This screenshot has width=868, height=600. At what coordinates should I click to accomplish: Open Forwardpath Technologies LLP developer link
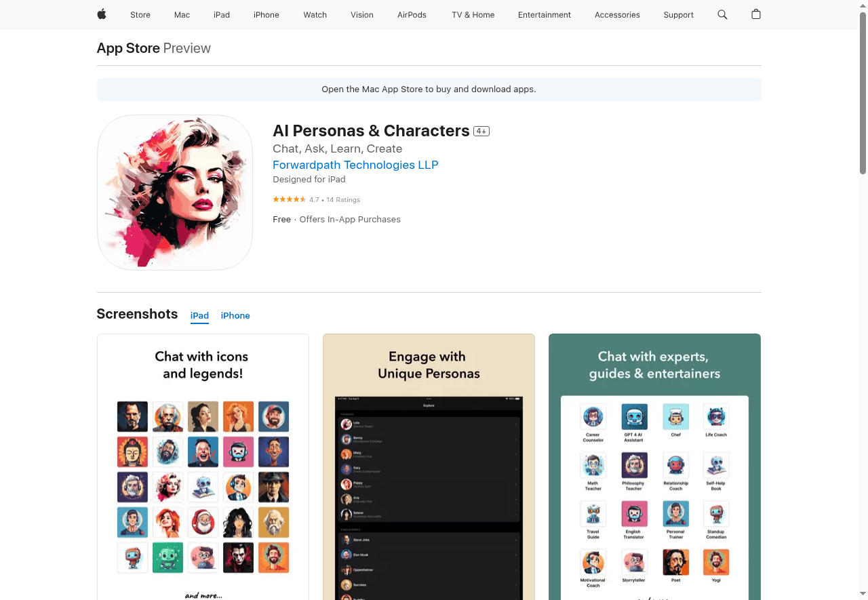[355, 165]
